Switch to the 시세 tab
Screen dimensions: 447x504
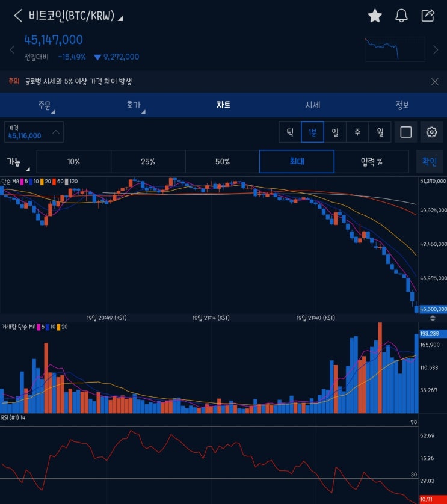[312, 105]
